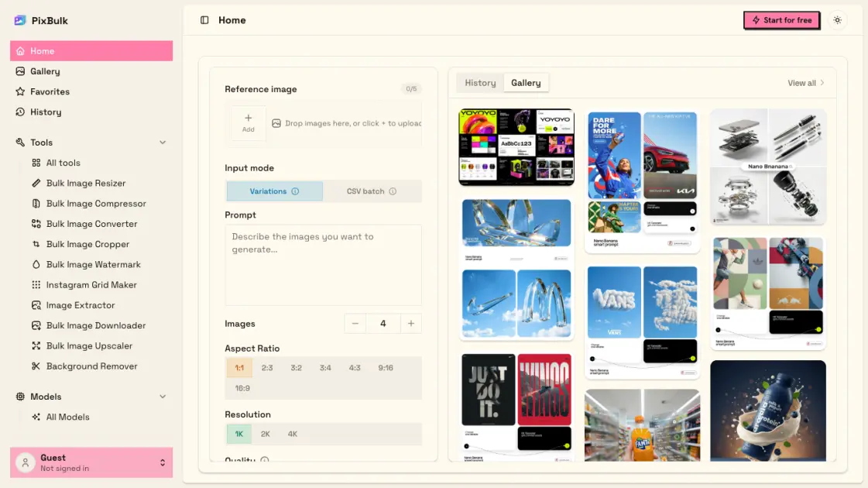Collapse the Models section chevron

click(x=163, y=397)
